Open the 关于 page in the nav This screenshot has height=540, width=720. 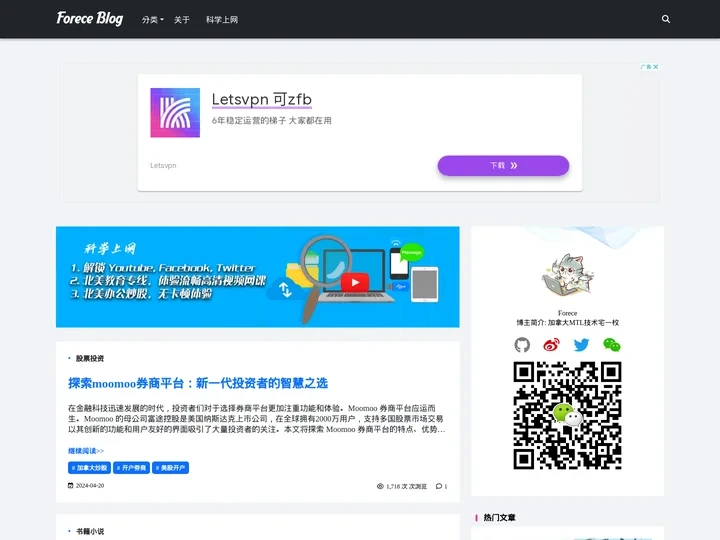181,20
